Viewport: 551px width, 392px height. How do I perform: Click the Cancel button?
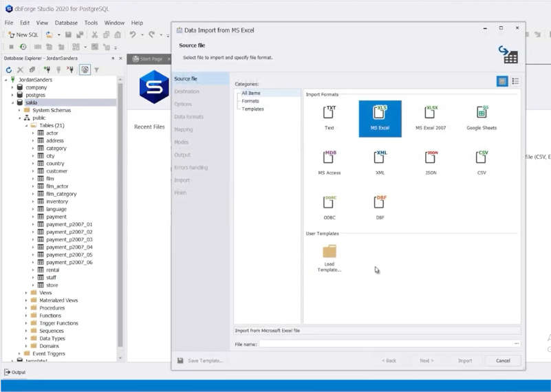(x=503, y=360)
